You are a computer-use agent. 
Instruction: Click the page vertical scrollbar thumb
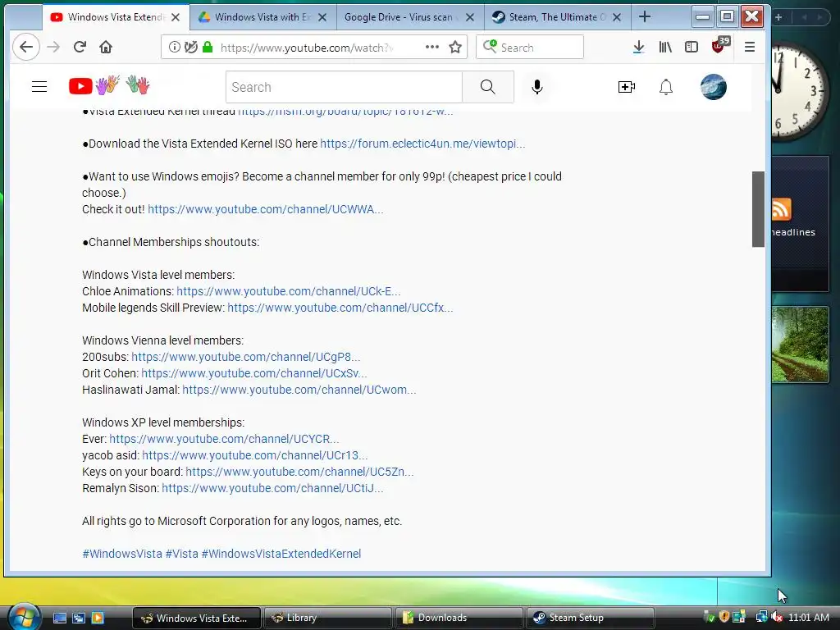pos(757,209)
